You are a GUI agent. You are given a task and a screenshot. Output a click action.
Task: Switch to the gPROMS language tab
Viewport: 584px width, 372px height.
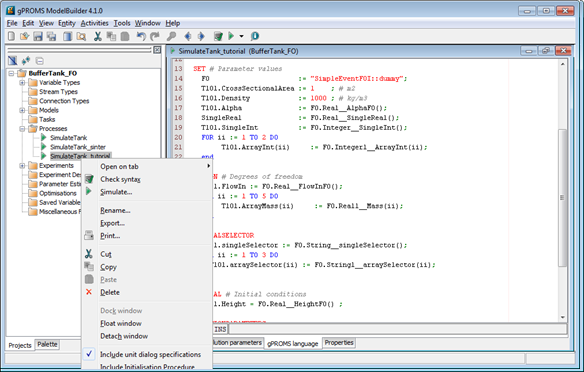point(292,343)
